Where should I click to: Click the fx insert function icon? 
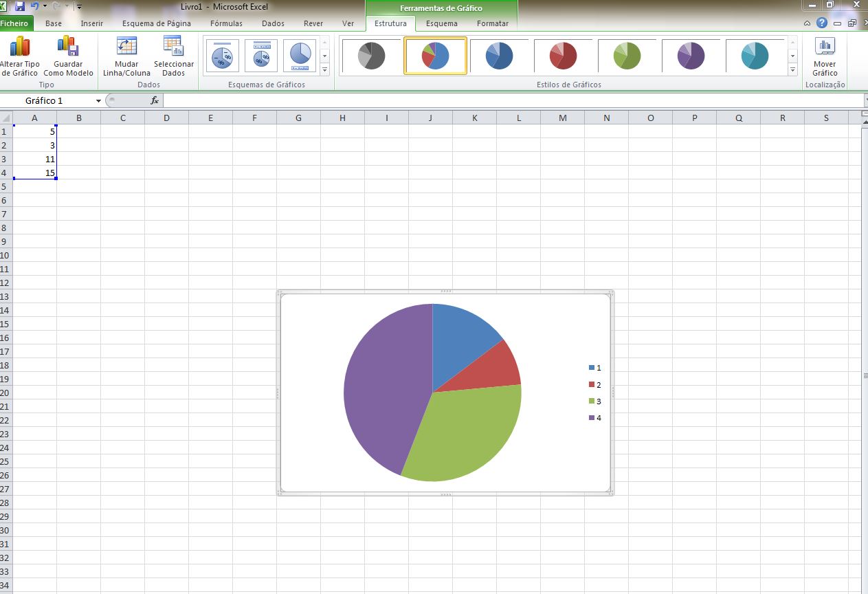(x=155, y=100)
